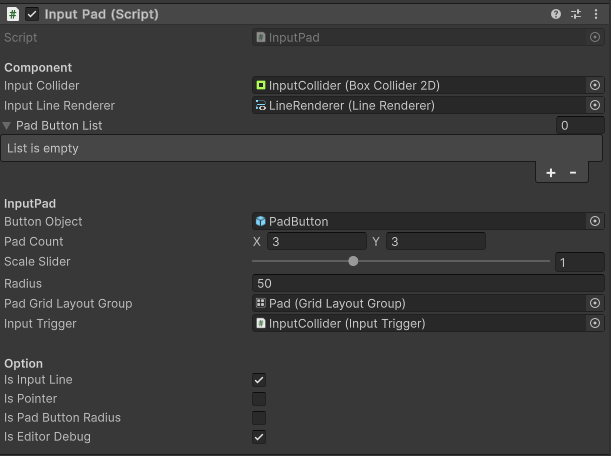This screenshot has height=456, width=611.
Task: Click Grid Layout Group icon in field
Action: 261,303
